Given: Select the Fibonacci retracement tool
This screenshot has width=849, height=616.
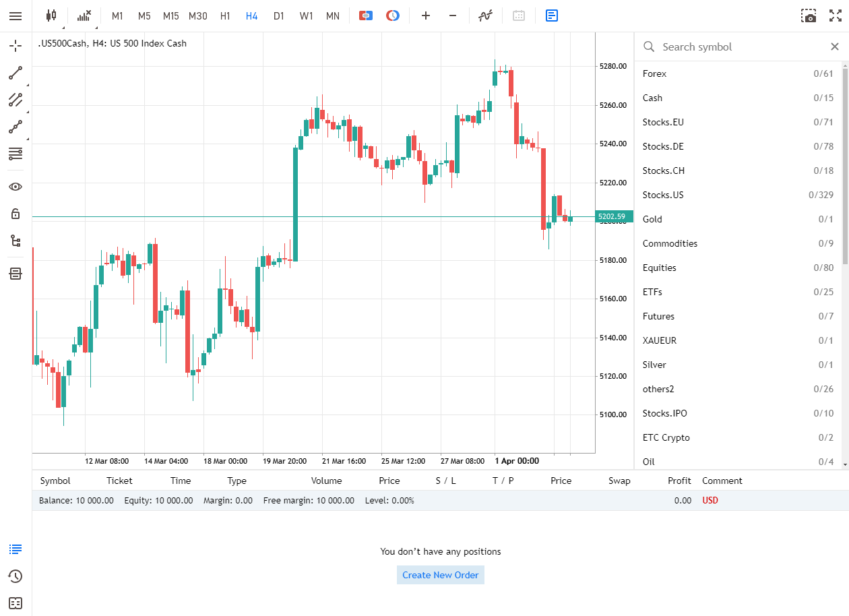Looking at the screenshot, I should [x=15, y=154].
